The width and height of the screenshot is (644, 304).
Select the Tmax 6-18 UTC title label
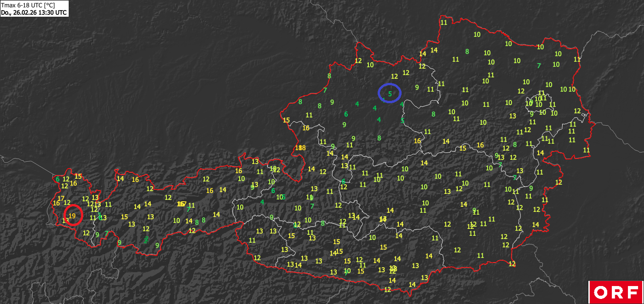tap(28, 5)
